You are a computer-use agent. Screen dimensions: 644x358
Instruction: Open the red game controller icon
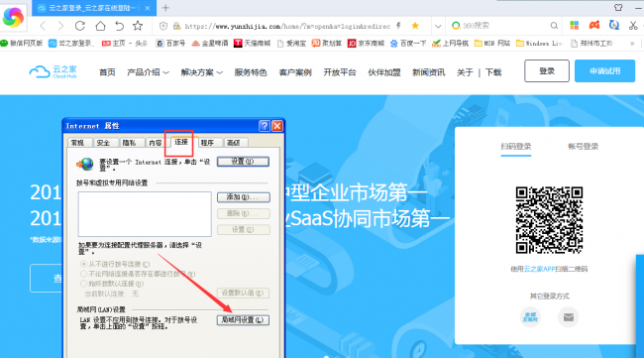coord(593,26)
